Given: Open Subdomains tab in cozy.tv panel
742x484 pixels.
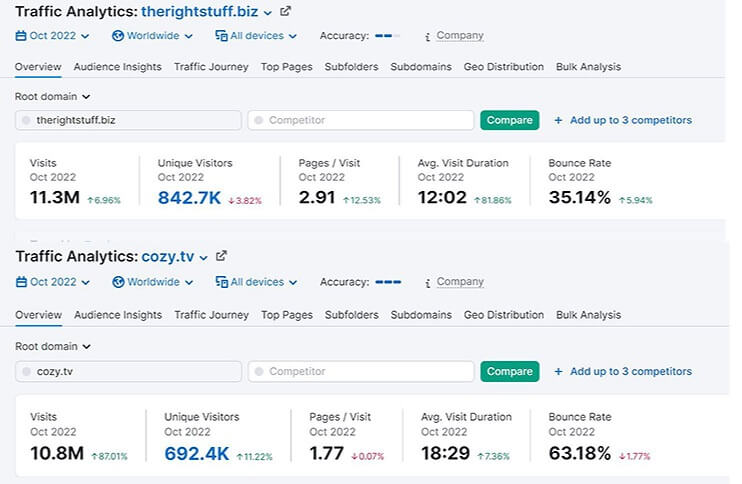Looking at the screenshot, I should [421, 315].
